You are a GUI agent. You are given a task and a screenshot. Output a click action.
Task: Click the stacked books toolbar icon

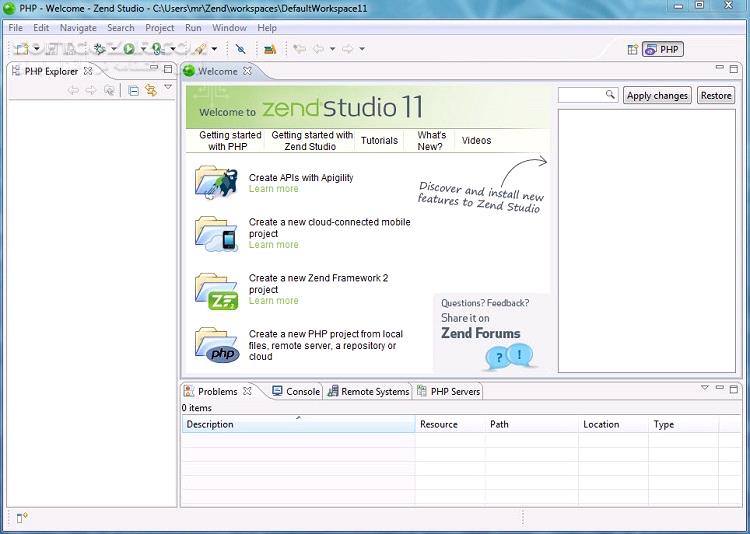pos(270,49)
